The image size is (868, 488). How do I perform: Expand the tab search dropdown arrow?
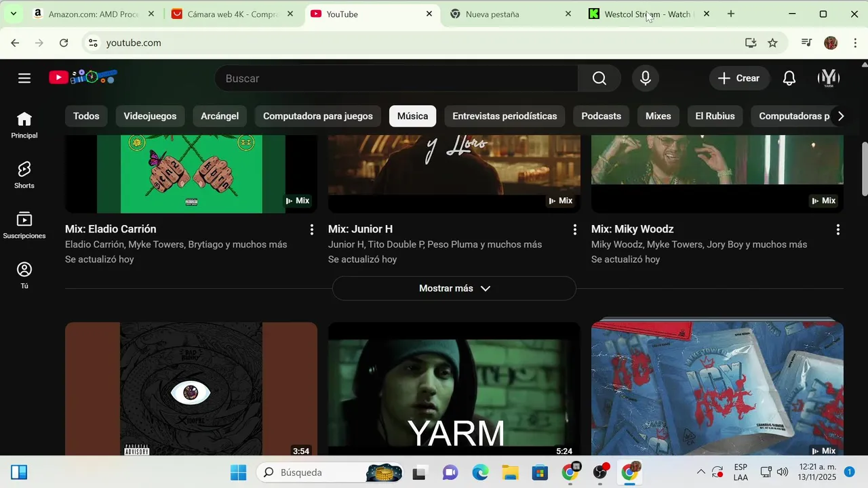point(13,14)
